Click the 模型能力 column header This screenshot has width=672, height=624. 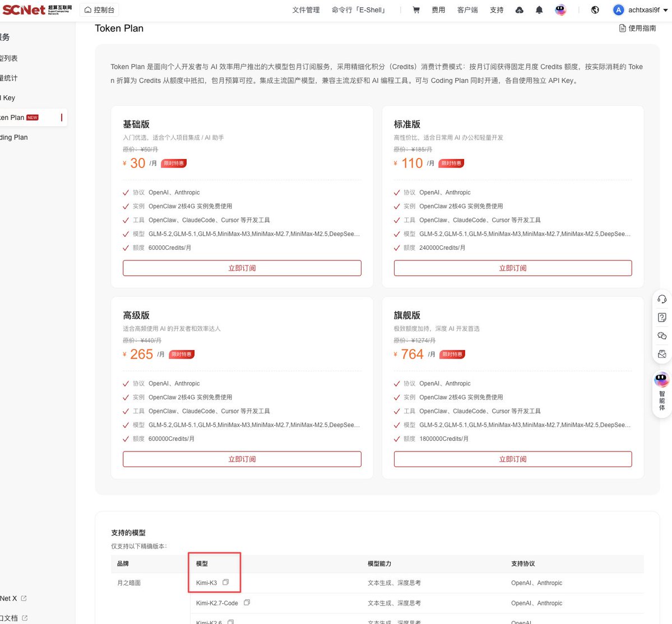[x=379, y=564]
